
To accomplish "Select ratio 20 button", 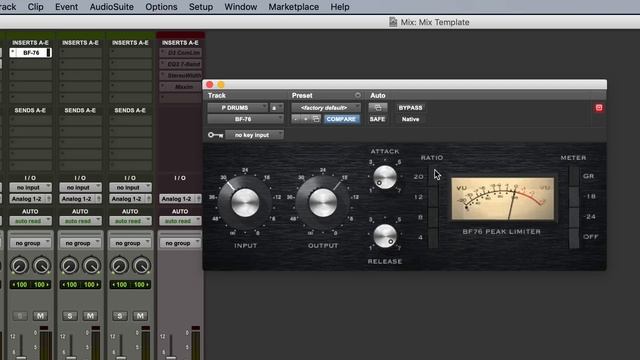I will (x=433, y=177).
